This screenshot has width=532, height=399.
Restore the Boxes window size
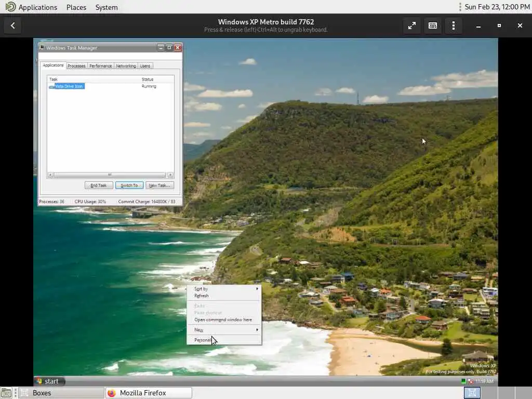499,26
